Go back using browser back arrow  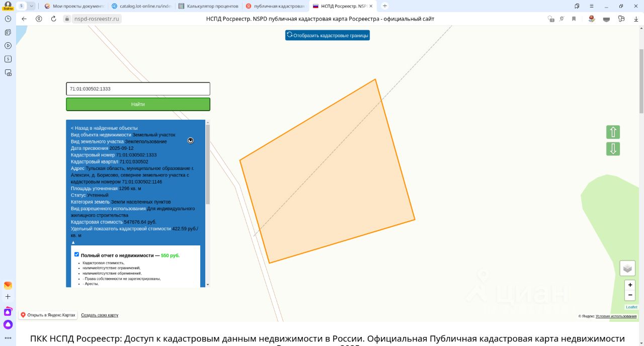click(24, 19)
